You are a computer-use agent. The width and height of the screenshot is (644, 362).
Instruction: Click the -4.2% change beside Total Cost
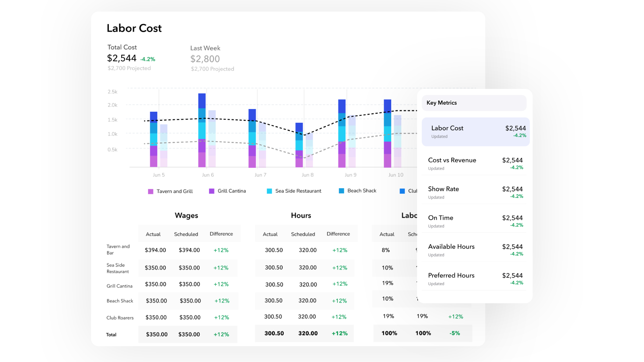point(148,59)
